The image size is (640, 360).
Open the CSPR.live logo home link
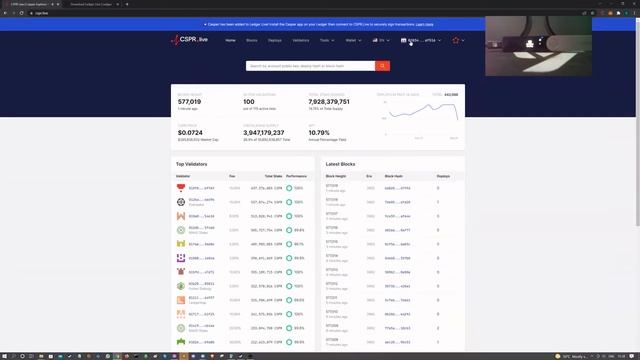189,40
